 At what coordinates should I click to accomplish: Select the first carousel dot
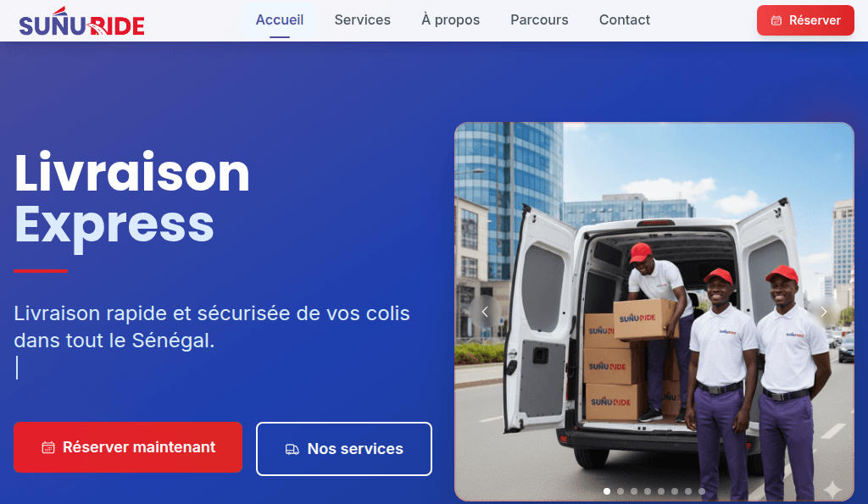[x=607, y=491]
